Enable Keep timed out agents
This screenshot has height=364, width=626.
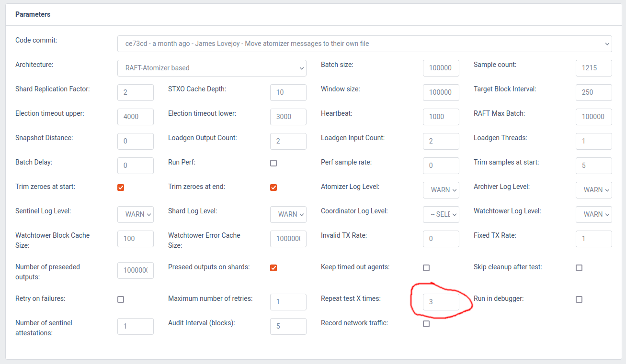click(x=426, y=268)
